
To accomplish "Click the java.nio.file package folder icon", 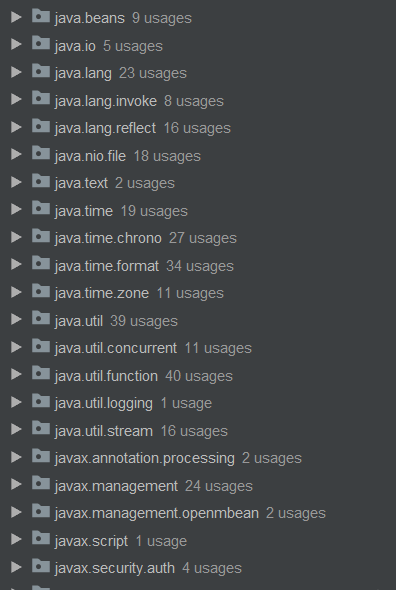I will point(41,154).
